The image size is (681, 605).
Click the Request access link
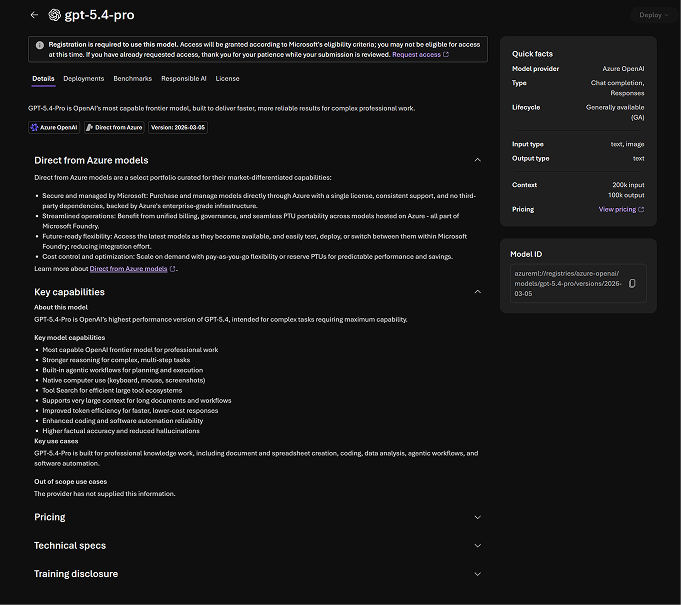pyautogui.click(x=419, y=55)
